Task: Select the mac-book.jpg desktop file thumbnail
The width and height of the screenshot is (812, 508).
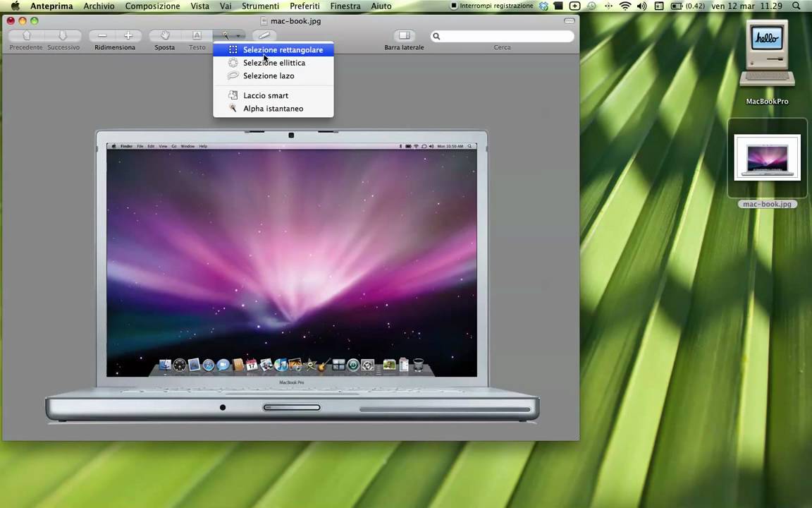Action: point(767,158)
